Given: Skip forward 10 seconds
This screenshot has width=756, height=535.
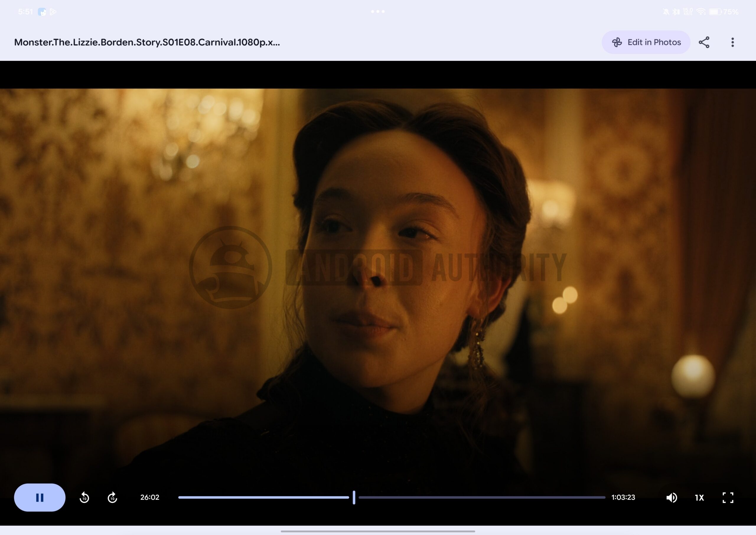Looking at the screenshot, I should (112, 497).
